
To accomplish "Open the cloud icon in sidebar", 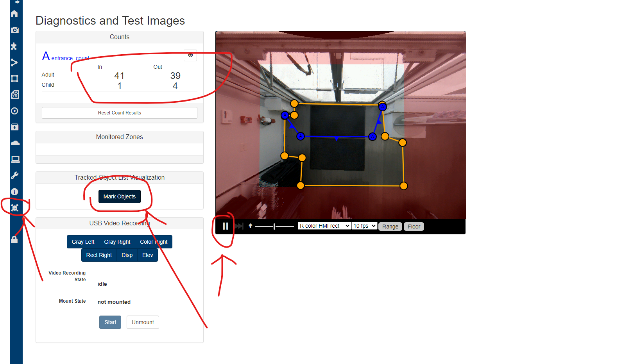I will click(14, 143).
